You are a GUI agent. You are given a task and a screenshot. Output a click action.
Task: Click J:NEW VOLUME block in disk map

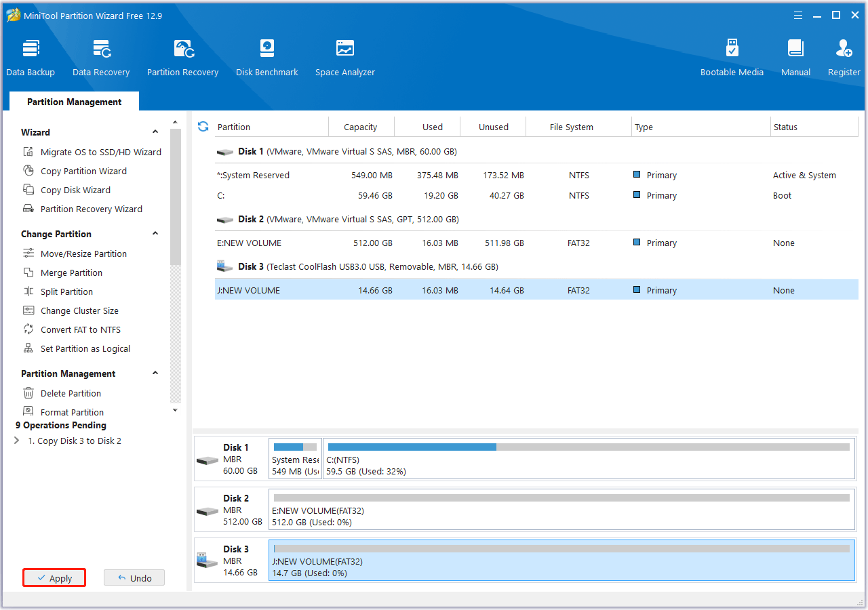pos(561,561)
